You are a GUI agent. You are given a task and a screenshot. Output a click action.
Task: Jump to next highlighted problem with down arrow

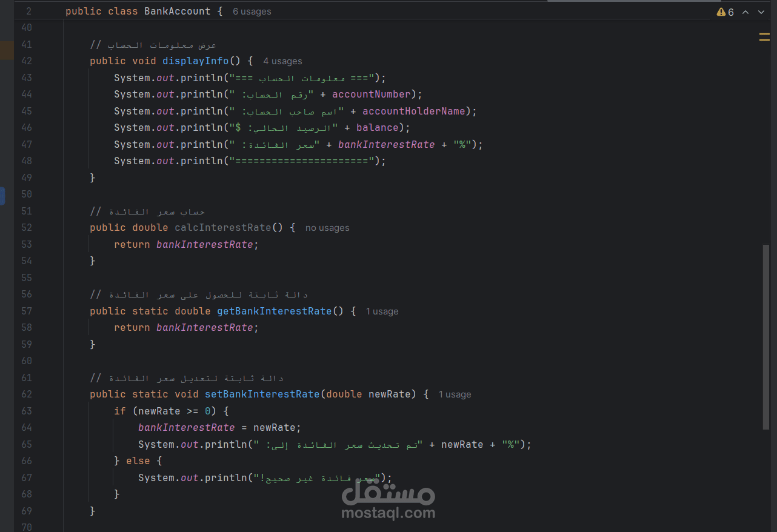(761, 12)
